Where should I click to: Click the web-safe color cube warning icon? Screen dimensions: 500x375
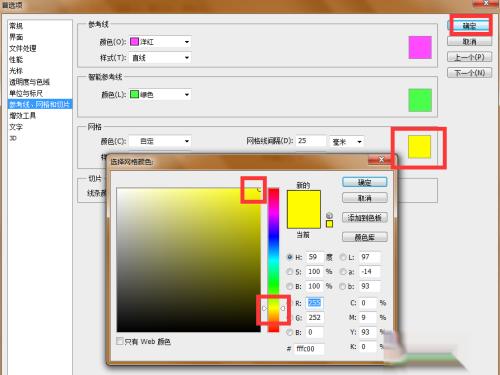point(329,215)
